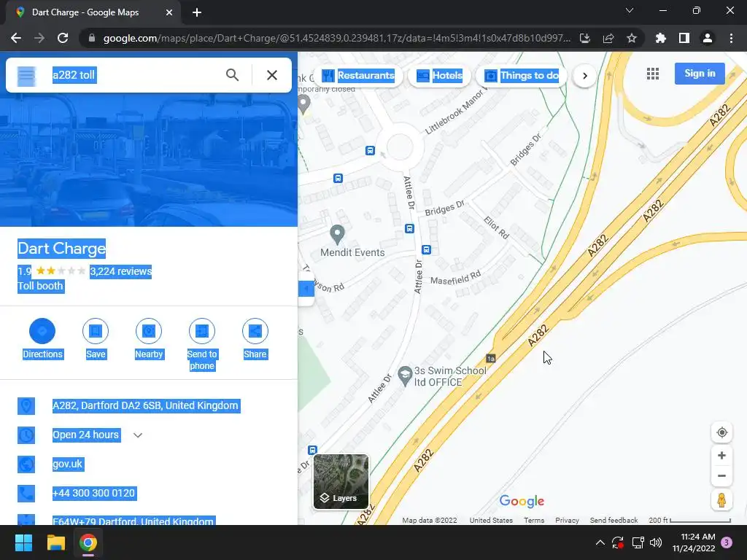Image resolution: width=747 pixels, height=560 pixels.
Task: Click Send feedback in map footer
Action: point(614,521)
